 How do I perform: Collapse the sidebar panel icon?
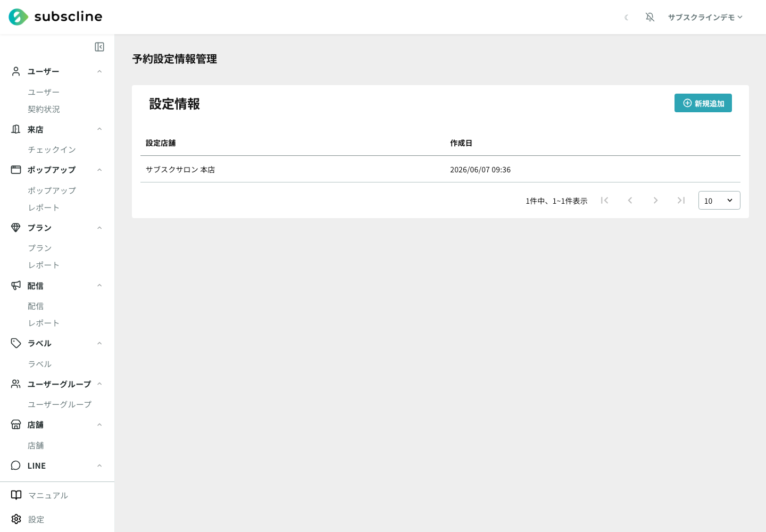coord(99,47)
